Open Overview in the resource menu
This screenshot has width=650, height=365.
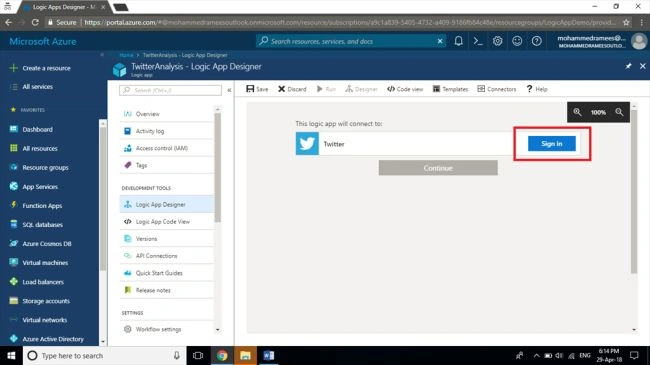click(167, 114)
